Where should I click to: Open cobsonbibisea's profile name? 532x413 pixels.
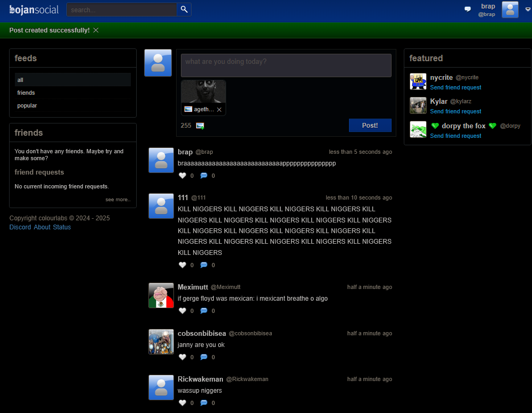point(202,333)
